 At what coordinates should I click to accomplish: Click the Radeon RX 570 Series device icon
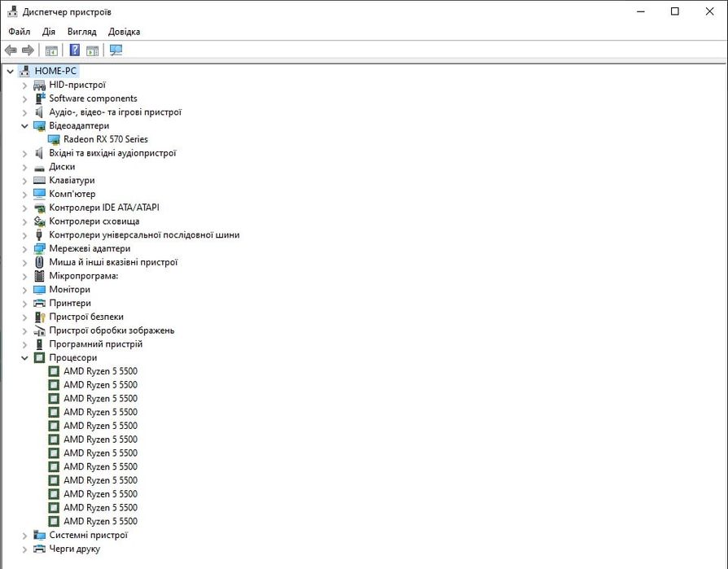tap(54, 139)
